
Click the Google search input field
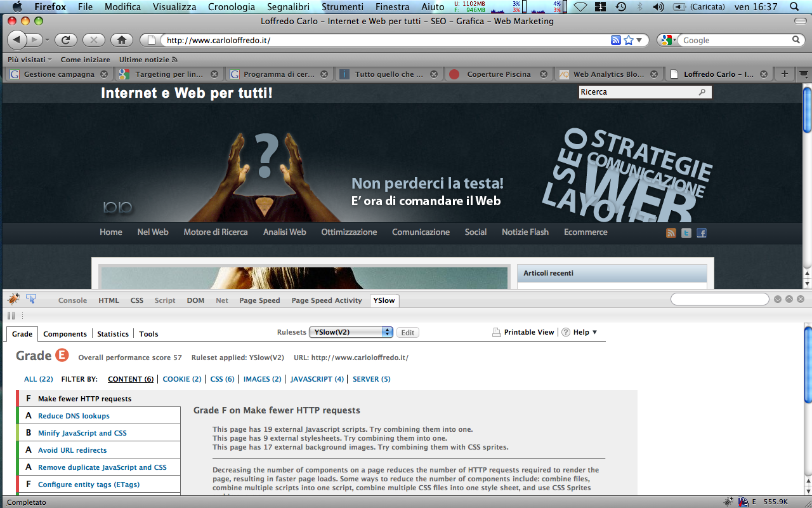coord(735,40)
